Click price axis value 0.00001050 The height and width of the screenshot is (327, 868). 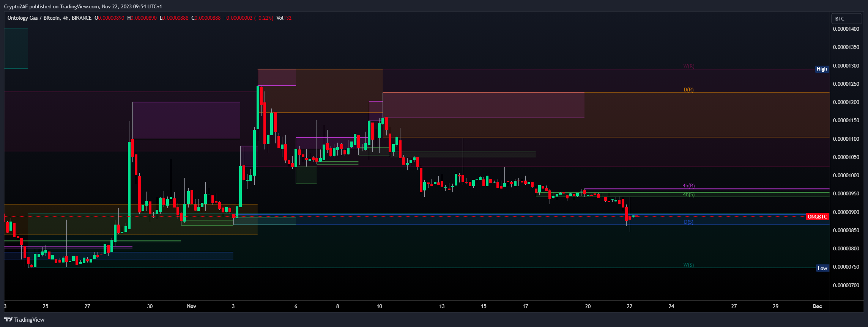(845, 157)
